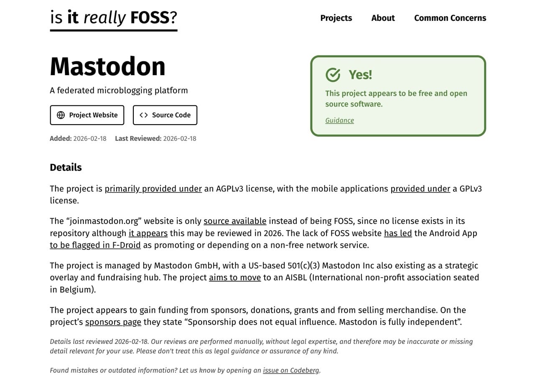The image size is (535, 392).
Task: Open the Projects menu item
Action: (x=336, y=18)
